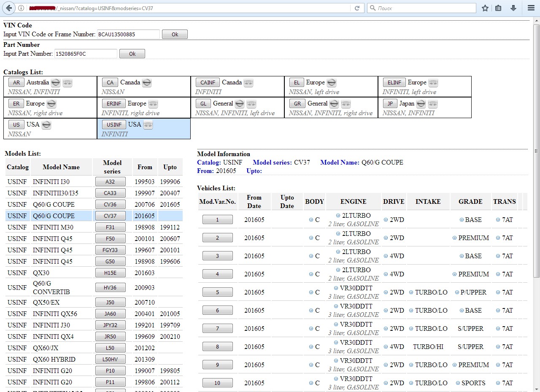
Task: Click the Infiniti logo icon beside Japan
Action: [x=433, y=104]
